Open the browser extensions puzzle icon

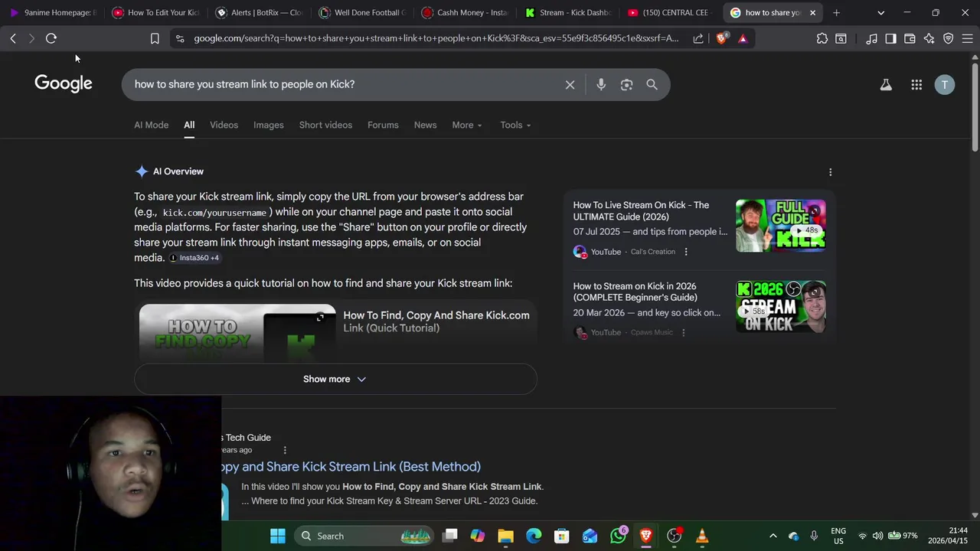click(822, 38)
